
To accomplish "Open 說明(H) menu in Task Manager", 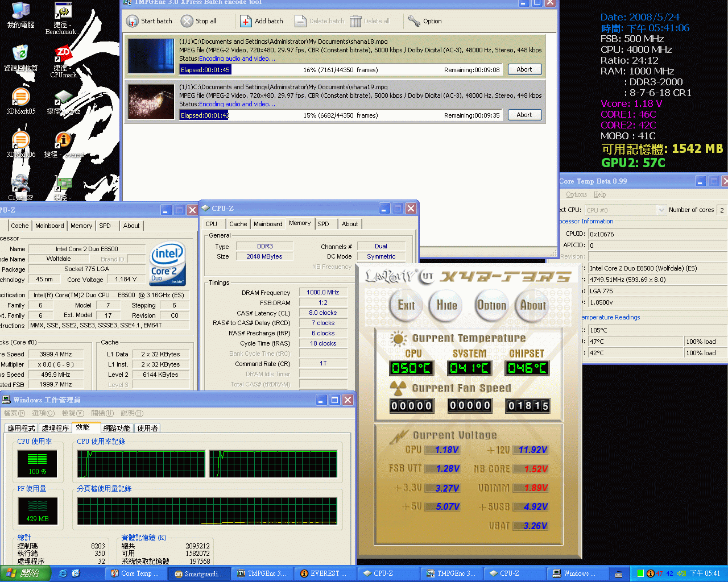I will [x=132, y=413].
